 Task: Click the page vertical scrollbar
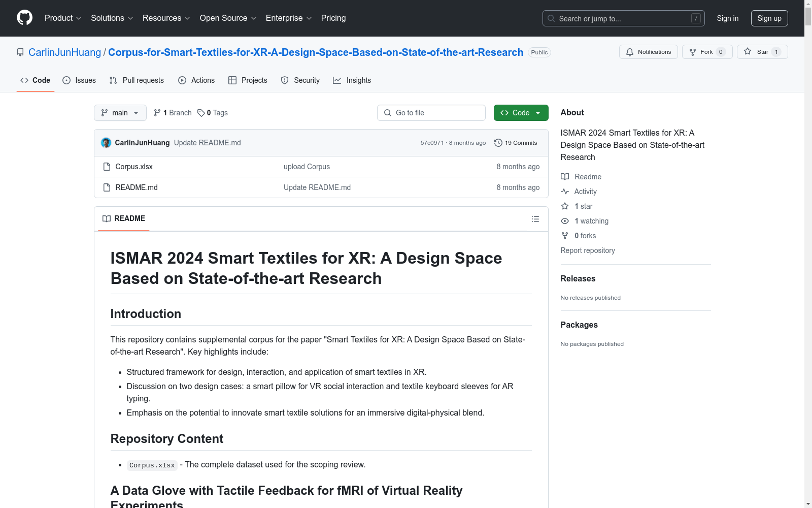808,254
